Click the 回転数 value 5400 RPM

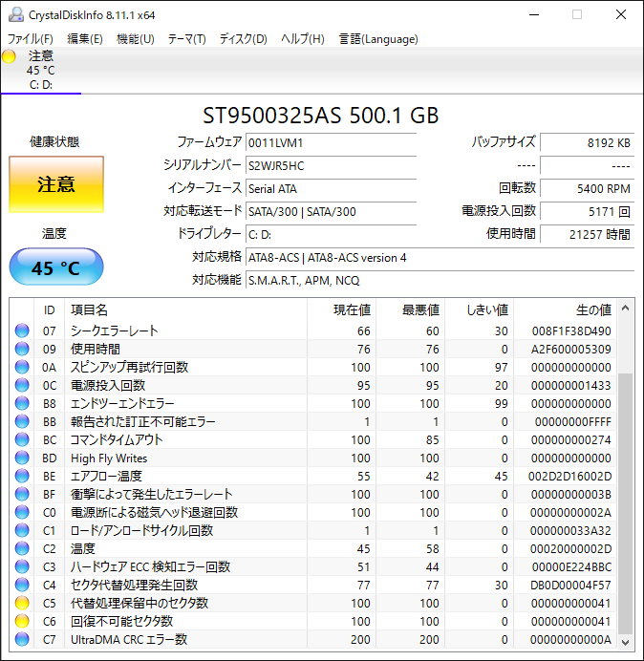[587, 188]
